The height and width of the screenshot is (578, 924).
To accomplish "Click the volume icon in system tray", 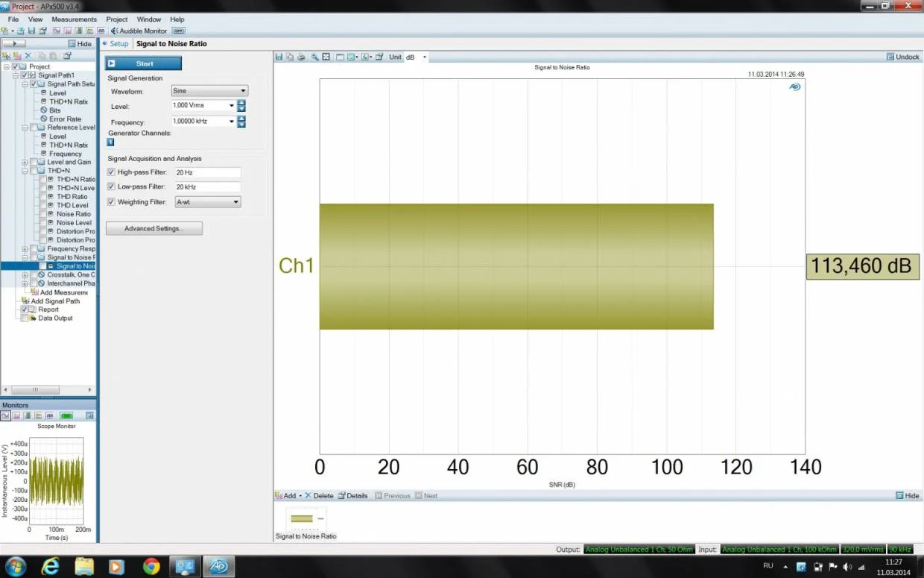I will pyautogui.click(x=847, y=567).
